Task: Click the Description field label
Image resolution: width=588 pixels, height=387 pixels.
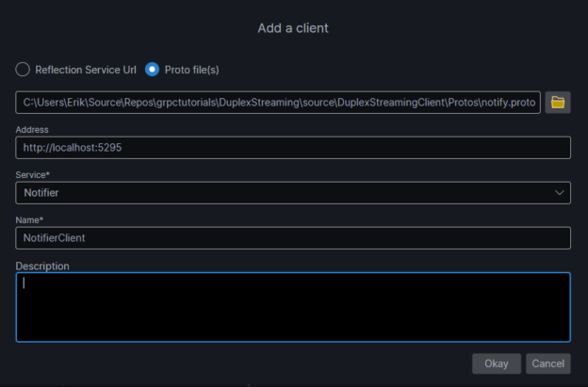Action: click(x=42, y=266)
